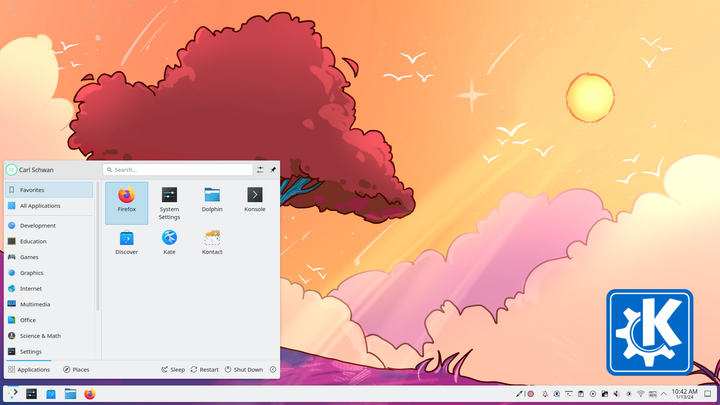The image size is (720, 405).
Task: Launch Konsole terminal from favorites
Action: tap(254, 199)
